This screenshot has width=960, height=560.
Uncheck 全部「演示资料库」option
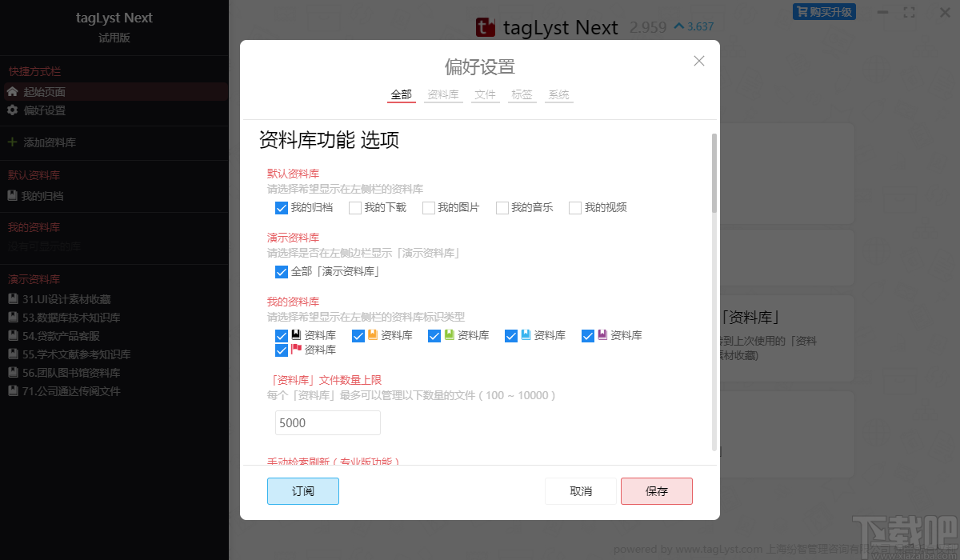[282, 271]
